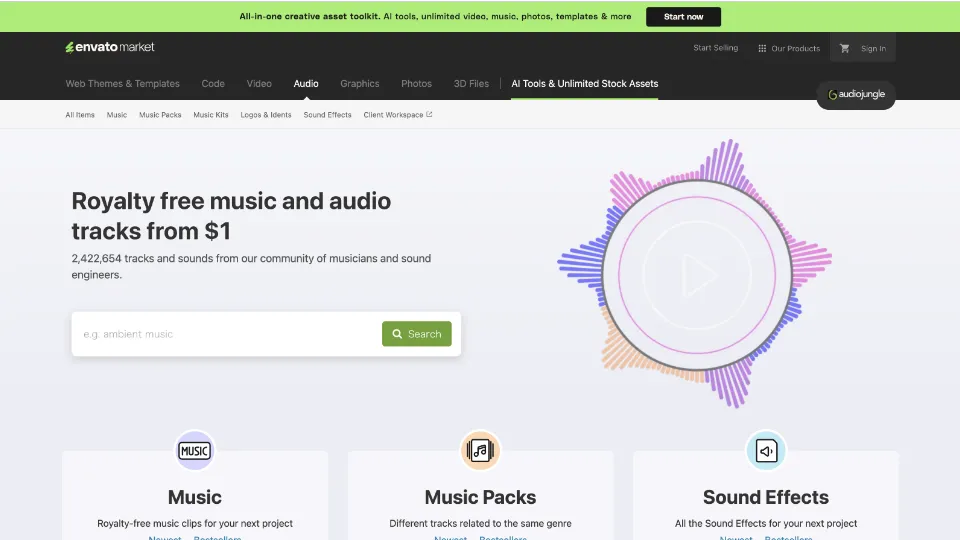This screenshot has height=540, width=960.
Task: Select the Audio nav item
Action: pyautogui.click(x=306, y=84)
